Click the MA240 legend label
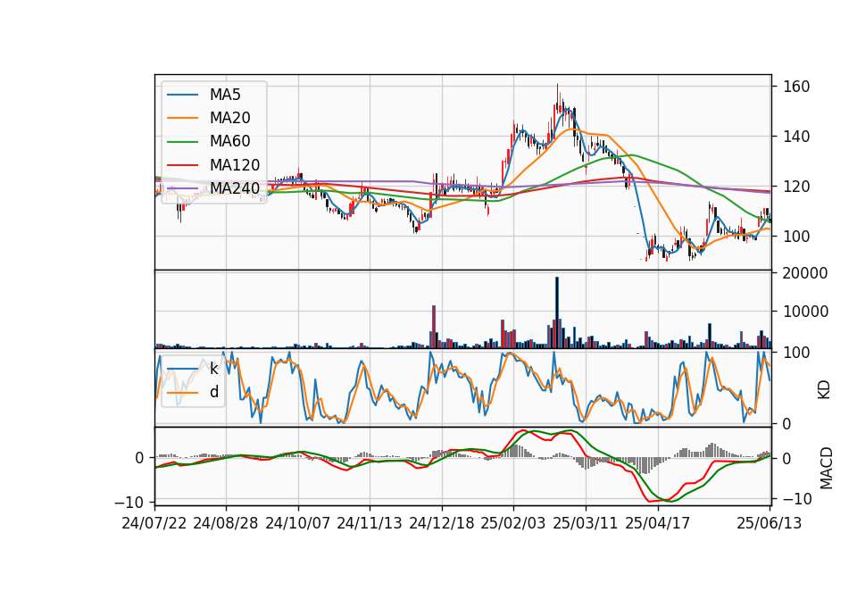 [x=235, y=188]
